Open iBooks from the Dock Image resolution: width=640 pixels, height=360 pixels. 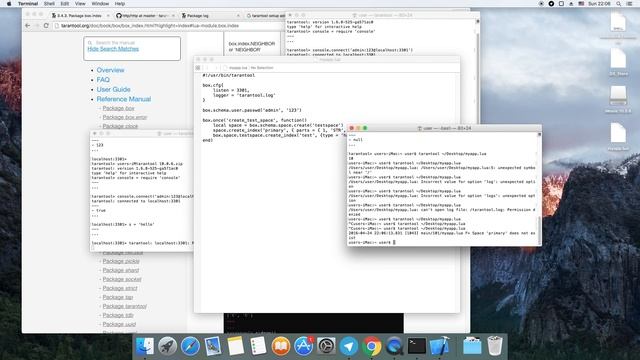pyautogui.click(x=281, y=346)
